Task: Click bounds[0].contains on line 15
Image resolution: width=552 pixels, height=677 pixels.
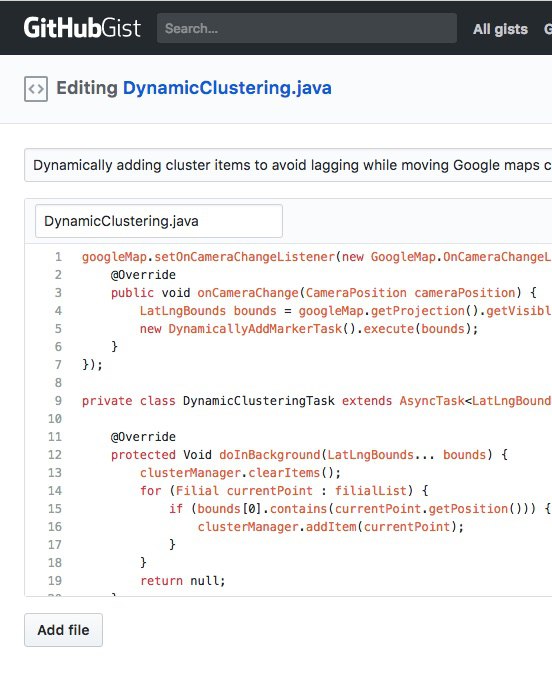Action: [x=262, y=509]
